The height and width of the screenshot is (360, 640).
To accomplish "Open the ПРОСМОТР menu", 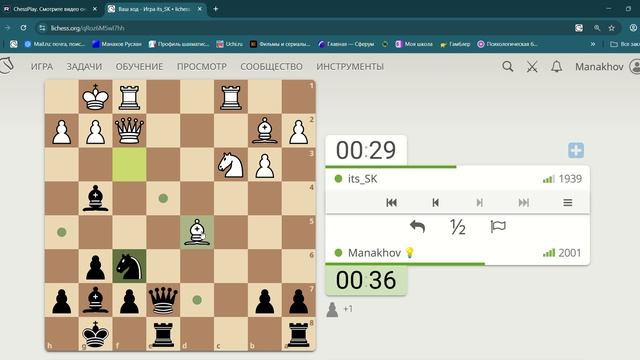I will [202, 67].
